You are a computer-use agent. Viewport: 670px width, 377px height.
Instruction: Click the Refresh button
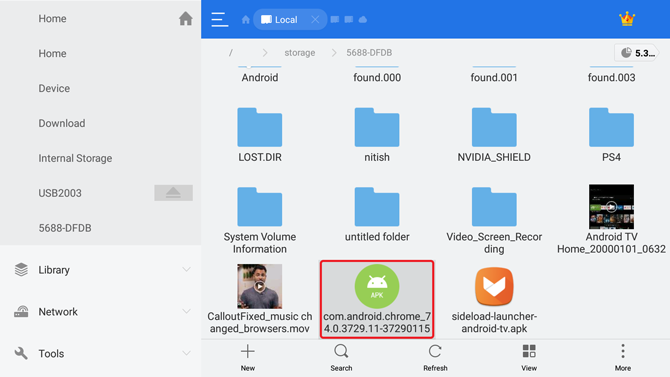pos(435,358)
